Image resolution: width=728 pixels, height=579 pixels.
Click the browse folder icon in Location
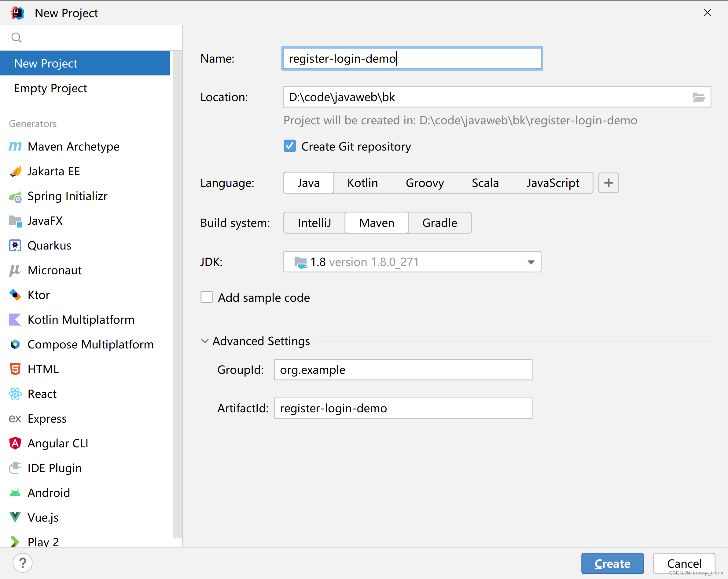coord(698,97)
